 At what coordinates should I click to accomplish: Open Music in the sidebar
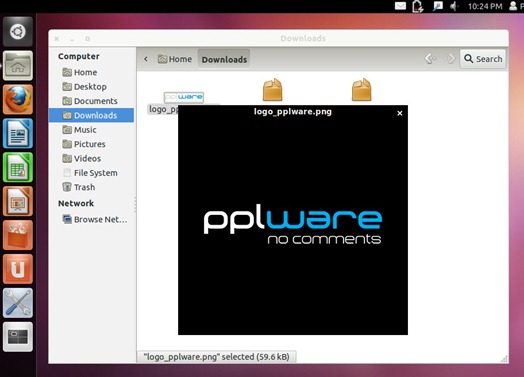[80, 130]
